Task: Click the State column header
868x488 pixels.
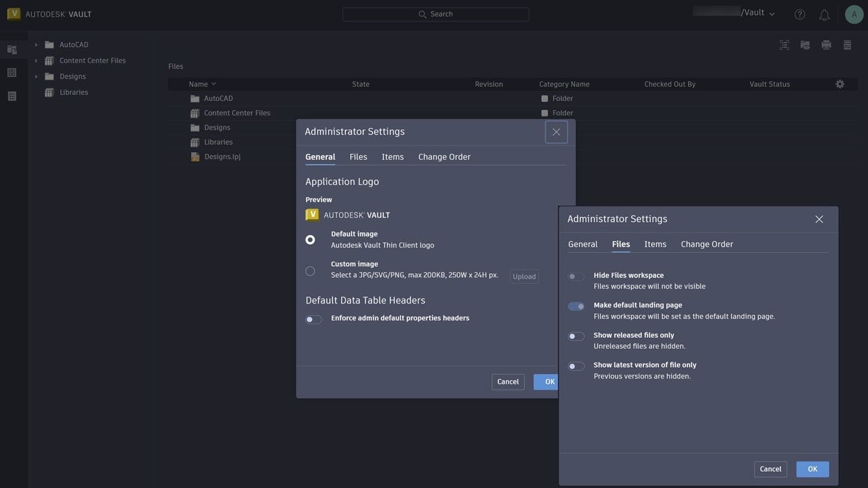Action: pos(361,84)
